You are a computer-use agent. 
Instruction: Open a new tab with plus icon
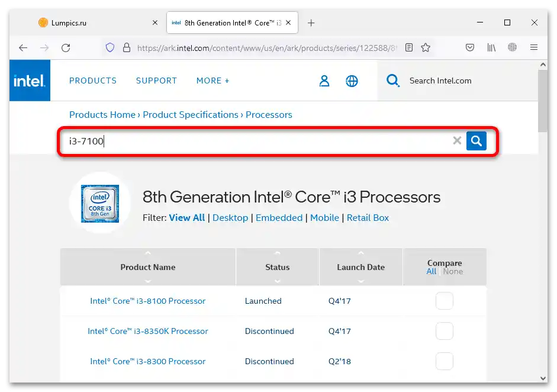click(x=311, y=23)
